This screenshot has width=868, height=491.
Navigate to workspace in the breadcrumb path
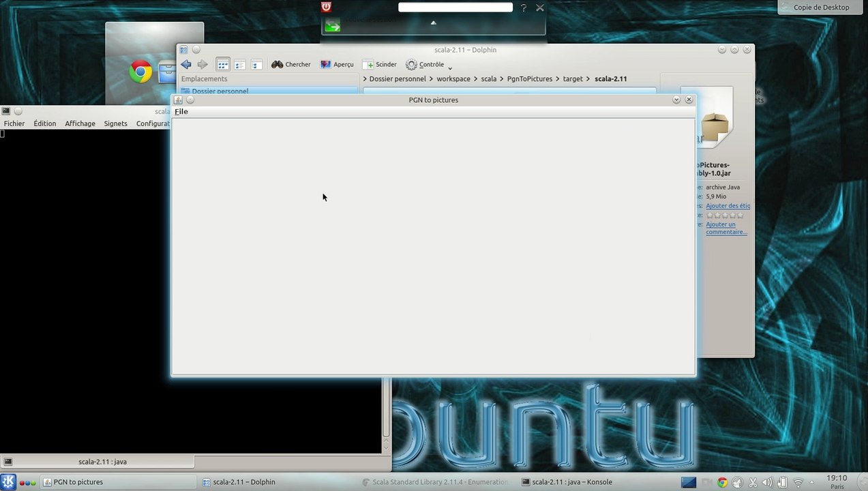453,79
